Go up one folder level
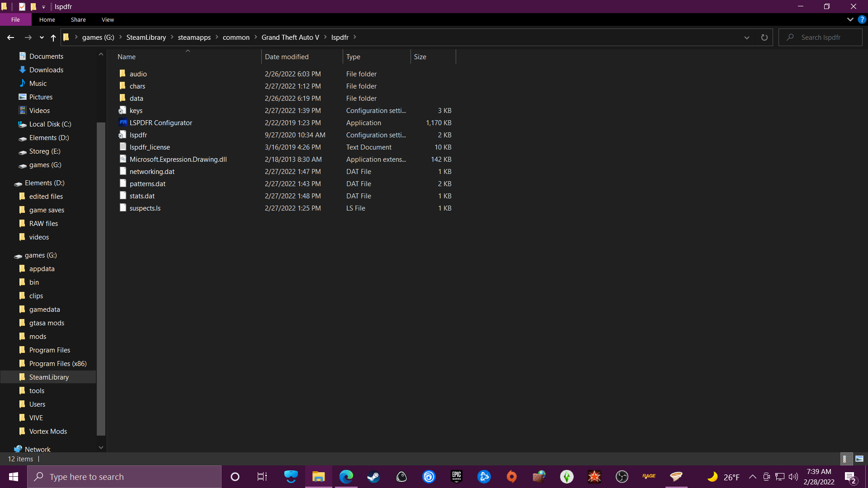The image size is (868, 488). (x=53, y=38)
